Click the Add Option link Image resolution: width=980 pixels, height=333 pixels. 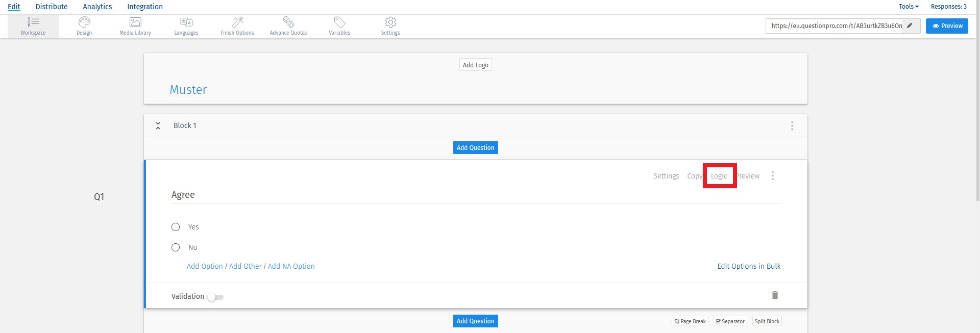tap(205, 266)
